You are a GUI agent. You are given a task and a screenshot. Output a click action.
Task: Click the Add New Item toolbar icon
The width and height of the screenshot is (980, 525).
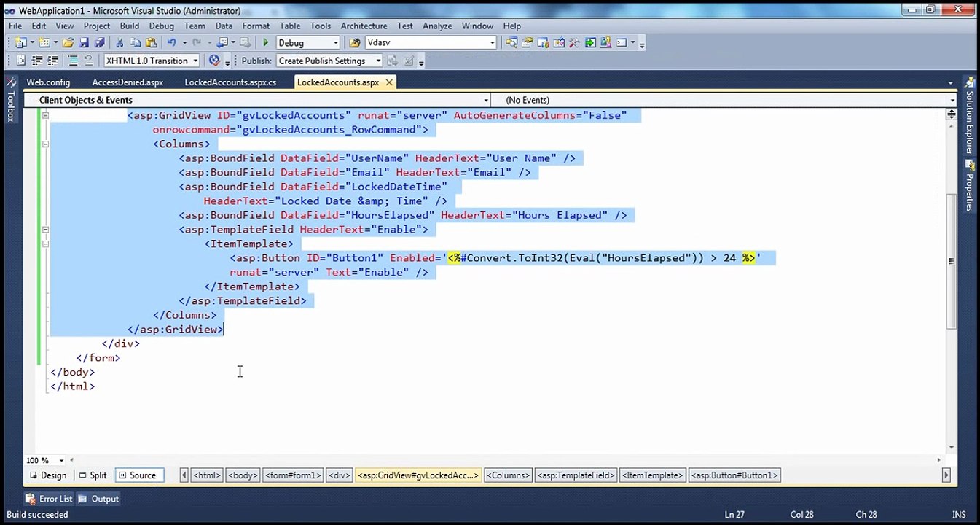pyautogui.click(x=44, y=43)
